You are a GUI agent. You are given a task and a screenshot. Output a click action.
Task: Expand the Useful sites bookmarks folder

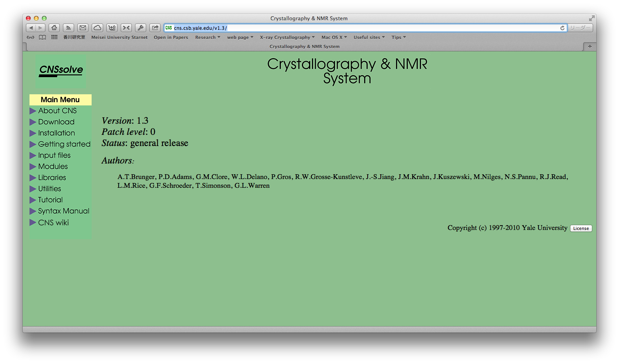tap(369, 37)
